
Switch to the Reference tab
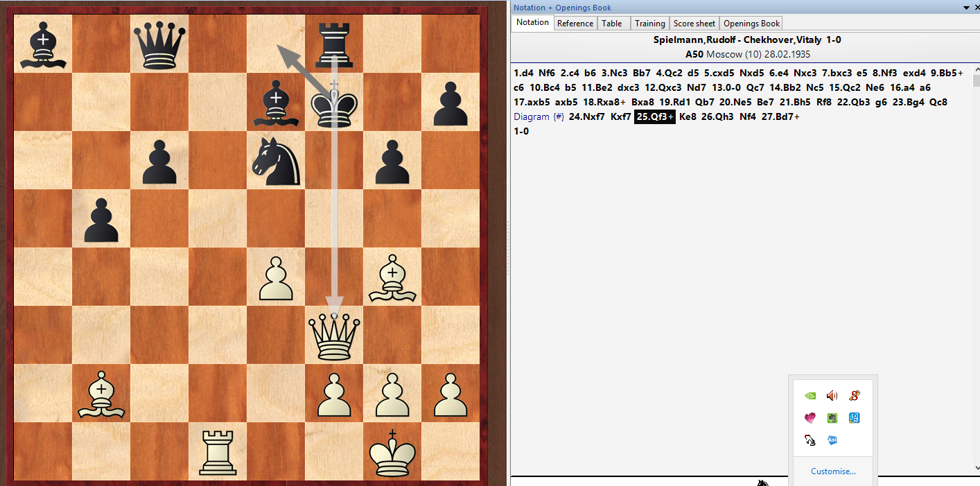tap(575, 24)
